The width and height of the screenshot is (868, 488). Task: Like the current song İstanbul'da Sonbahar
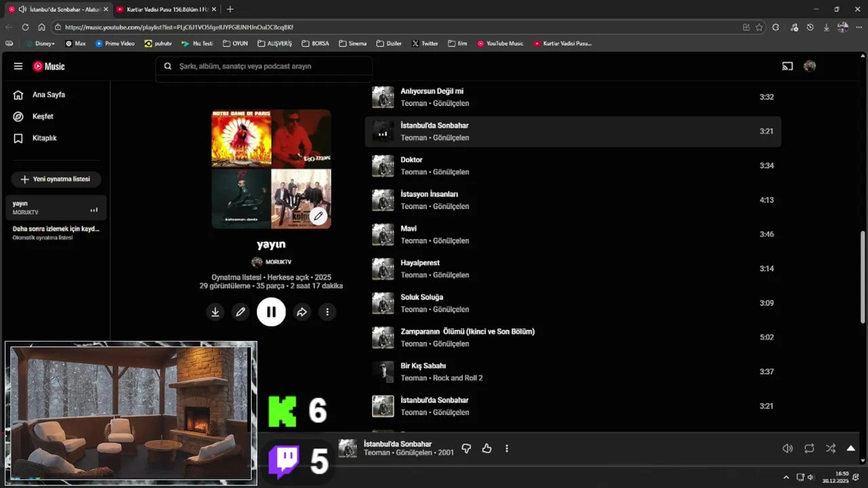pos(487,448)
